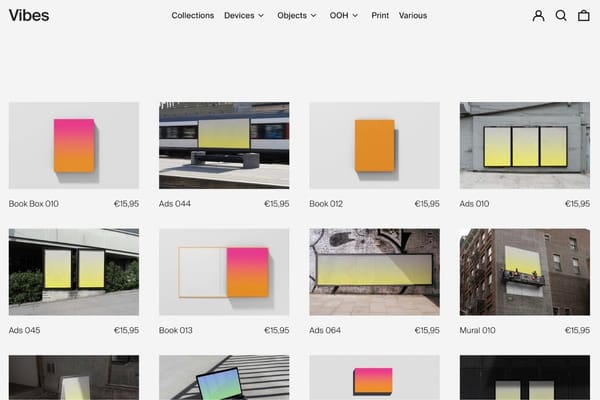The height and width of the screenshot is (400, 600).
Task: Open the orange Book 012 product image
Action: click(374, 145)
